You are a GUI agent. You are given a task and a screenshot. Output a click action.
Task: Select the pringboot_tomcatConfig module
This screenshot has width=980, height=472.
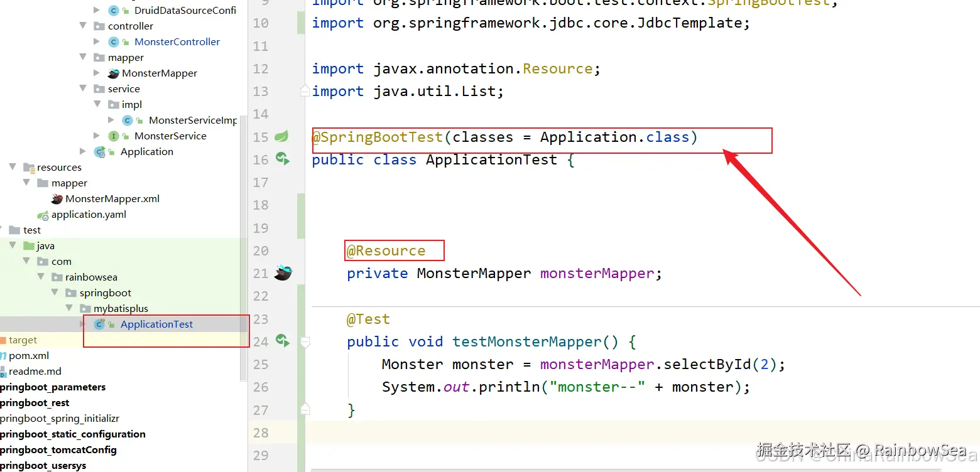58,449
